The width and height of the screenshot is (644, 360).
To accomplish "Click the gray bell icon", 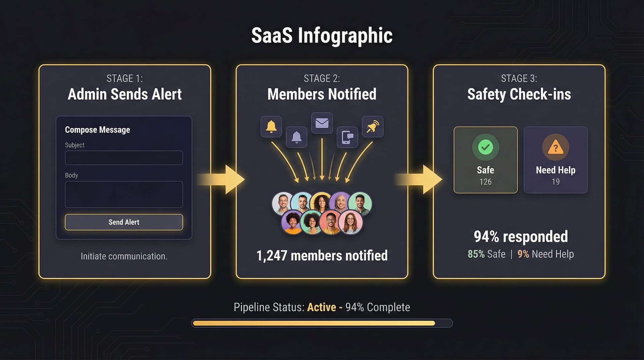I will pyautogui.click(x=297, y=137).
